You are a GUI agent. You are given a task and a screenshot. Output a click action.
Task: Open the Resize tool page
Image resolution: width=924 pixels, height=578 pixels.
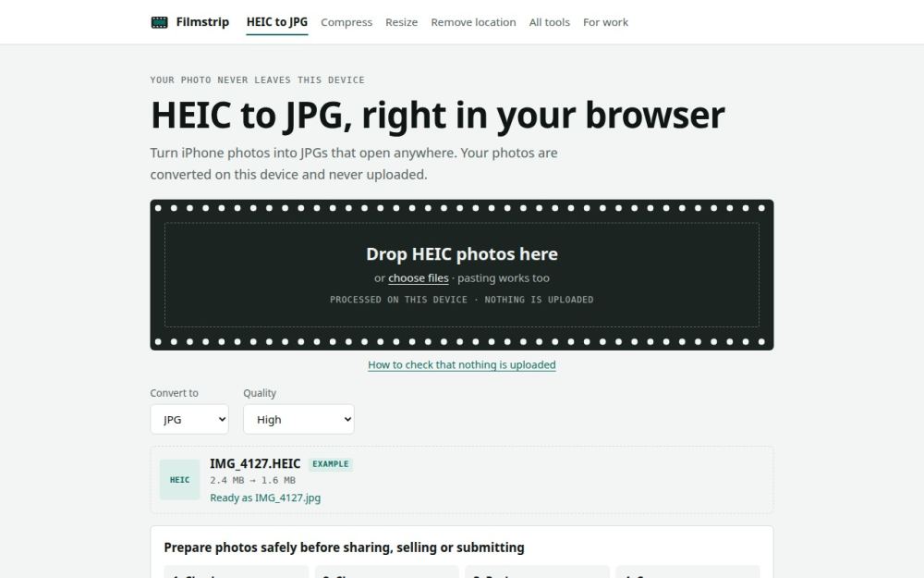click(401, 22)
